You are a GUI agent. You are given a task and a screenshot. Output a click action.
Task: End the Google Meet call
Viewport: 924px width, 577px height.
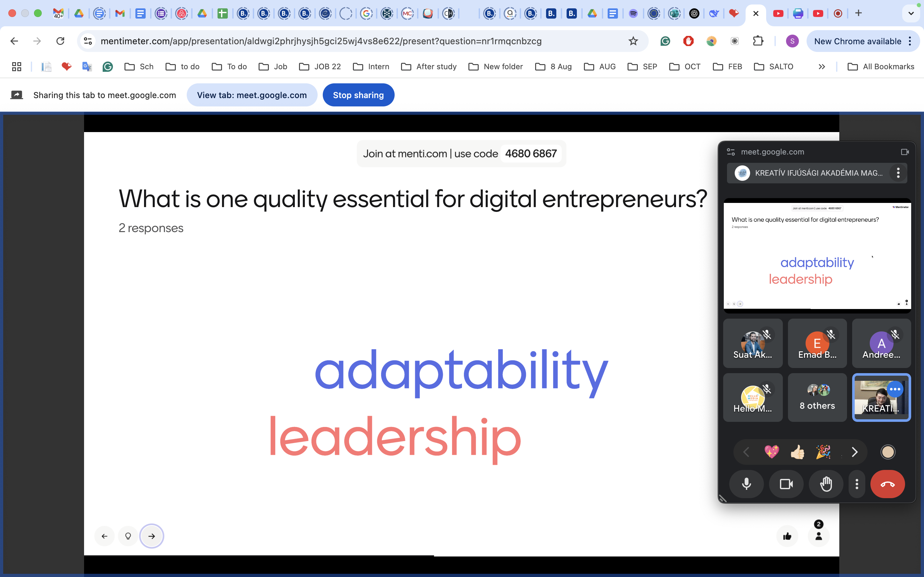point(887,484)
